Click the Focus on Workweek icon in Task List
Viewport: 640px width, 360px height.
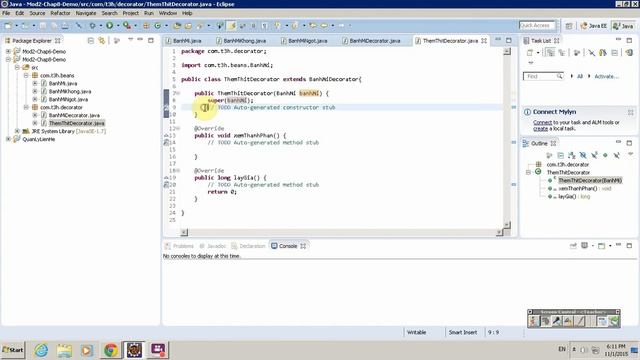[x=577, y=53]
